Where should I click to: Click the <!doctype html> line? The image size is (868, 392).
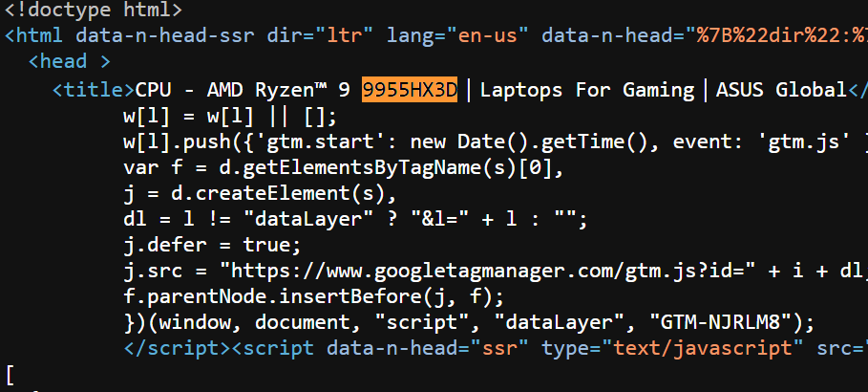click(x=93, y=9)
